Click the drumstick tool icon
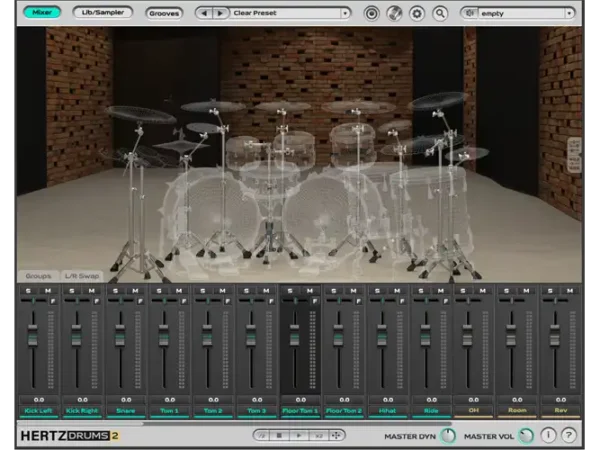The image size is (600, 450). (394, 14)
